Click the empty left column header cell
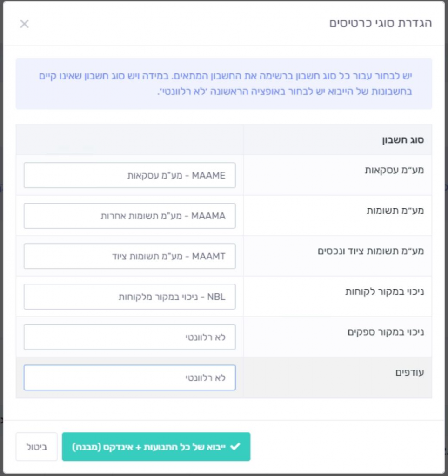 [129, 140]
